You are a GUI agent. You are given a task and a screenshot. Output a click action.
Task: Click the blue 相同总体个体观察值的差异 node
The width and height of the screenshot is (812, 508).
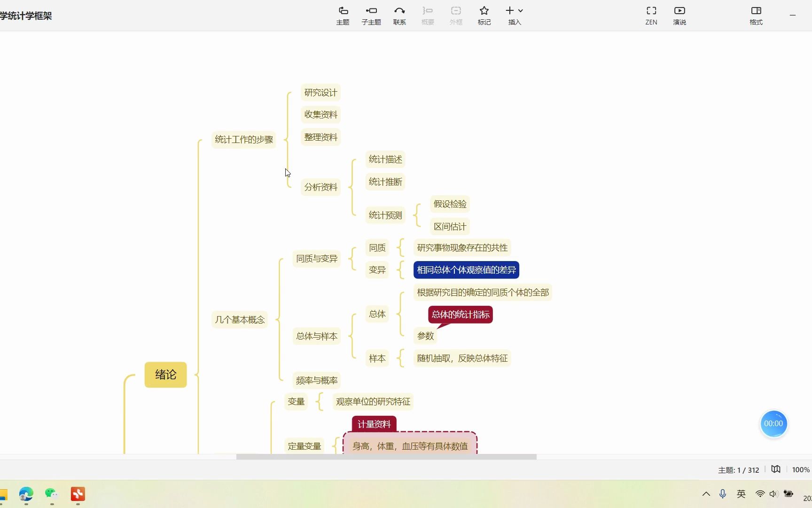(x=466, y=270)
